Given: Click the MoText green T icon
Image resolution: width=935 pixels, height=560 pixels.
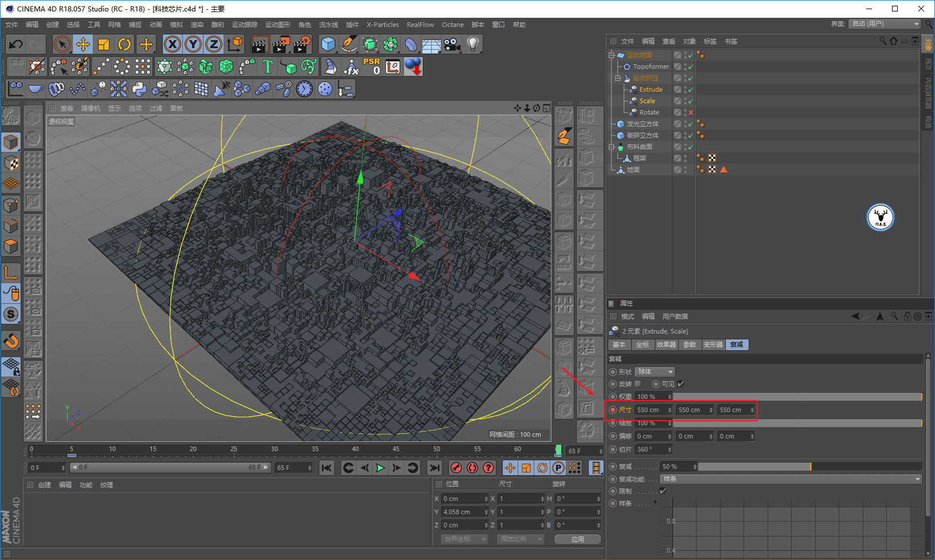Looking at the screenshot, I should (268, 66).
